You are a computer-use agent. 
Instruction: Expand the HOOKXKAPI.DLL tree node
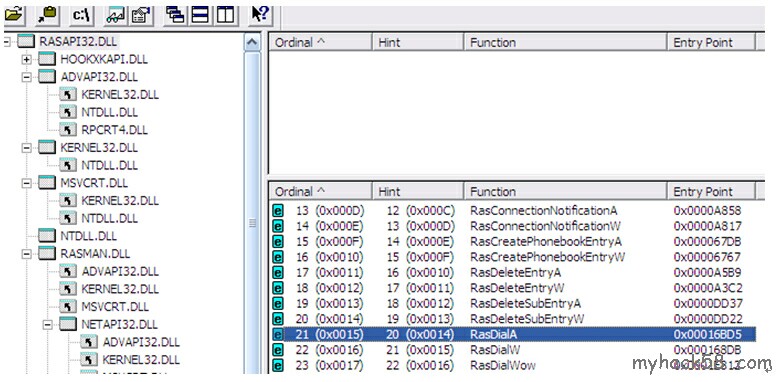(x=26, y=60)
